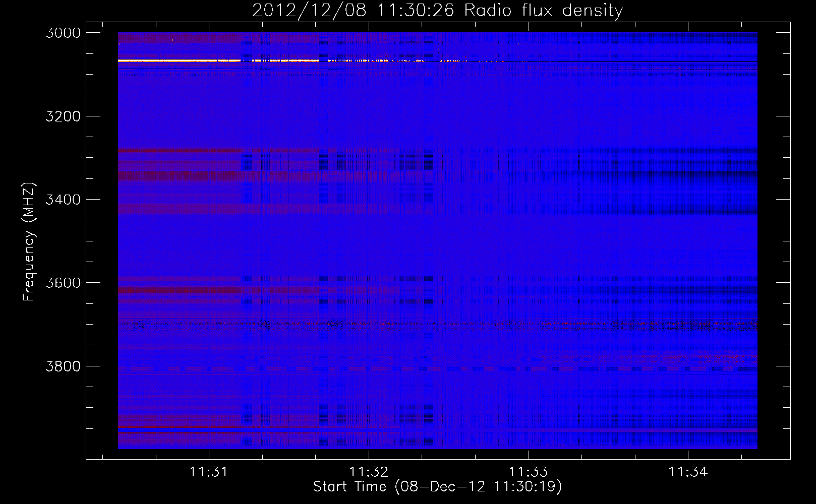Click the plot title '2012/12/08 11:30:26 Radio flux density'

point(437,10)
